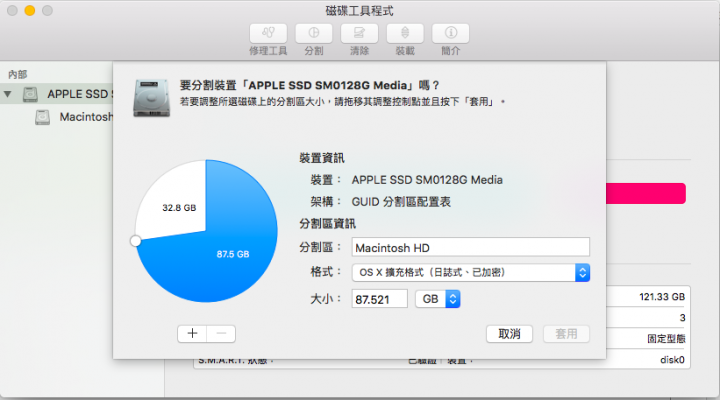The height and width of the screenshot is (400, 720).
Task: Open the 修理工具 First Aid toolbar icon
Action: coord(268,33)
